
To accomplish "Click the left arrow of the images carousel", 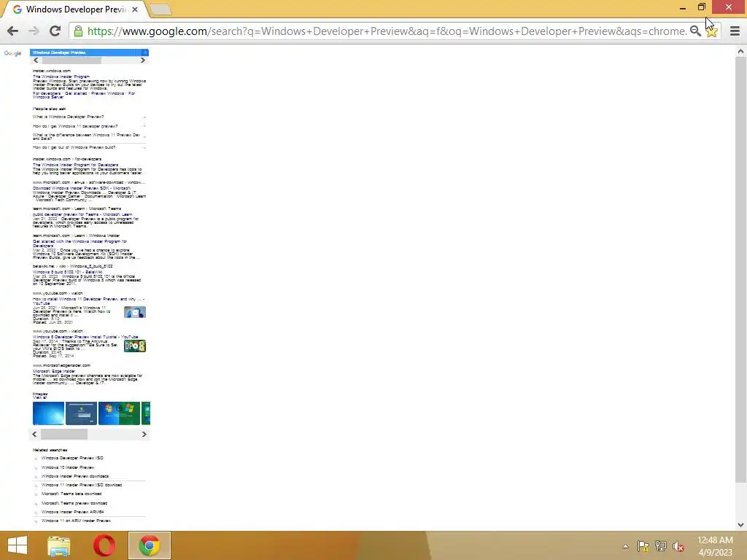I will coord(34,435).
